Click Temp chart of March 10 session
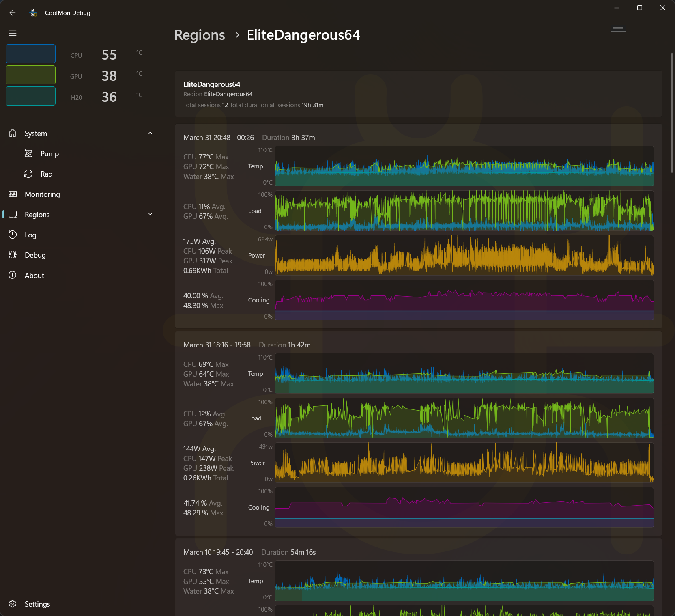Image resolution: width=675 pixels, height=616 pixels. (x=464, y=581)
